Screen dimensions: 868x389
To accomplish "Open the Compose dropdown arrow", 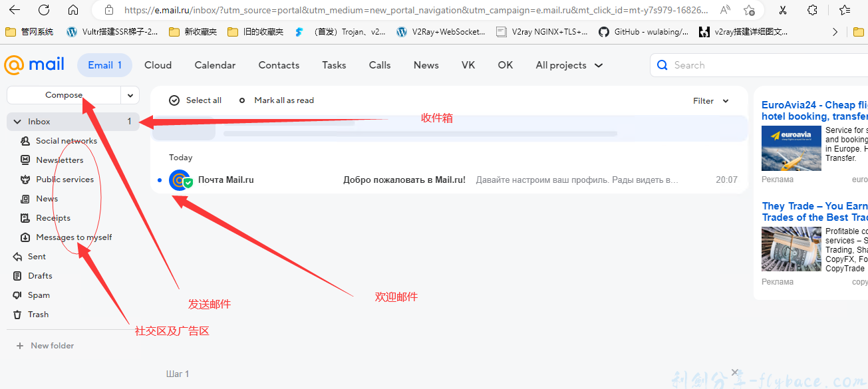I will (130, 95).
